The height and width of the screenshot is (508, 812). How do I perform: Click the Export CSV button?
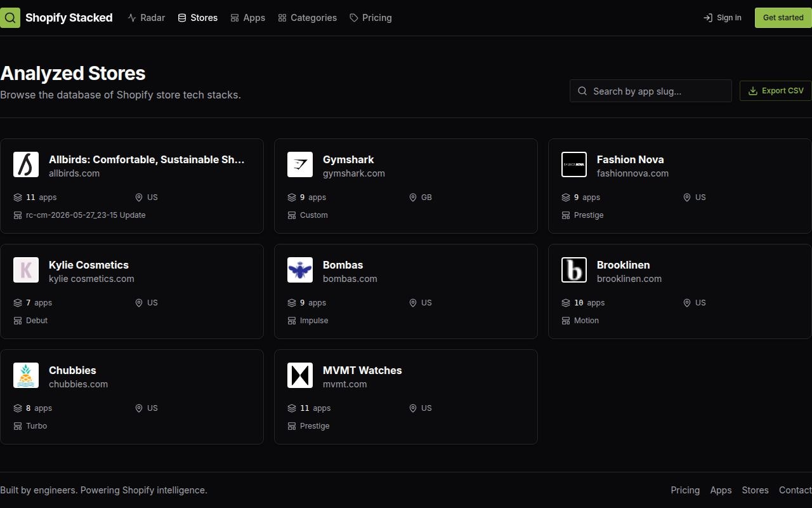tap(776, 91)
